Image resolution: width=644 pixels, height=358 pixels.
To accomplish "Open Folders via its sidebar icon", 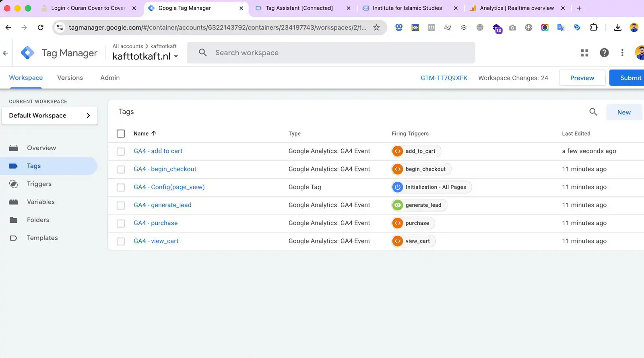I will [14, 220].
